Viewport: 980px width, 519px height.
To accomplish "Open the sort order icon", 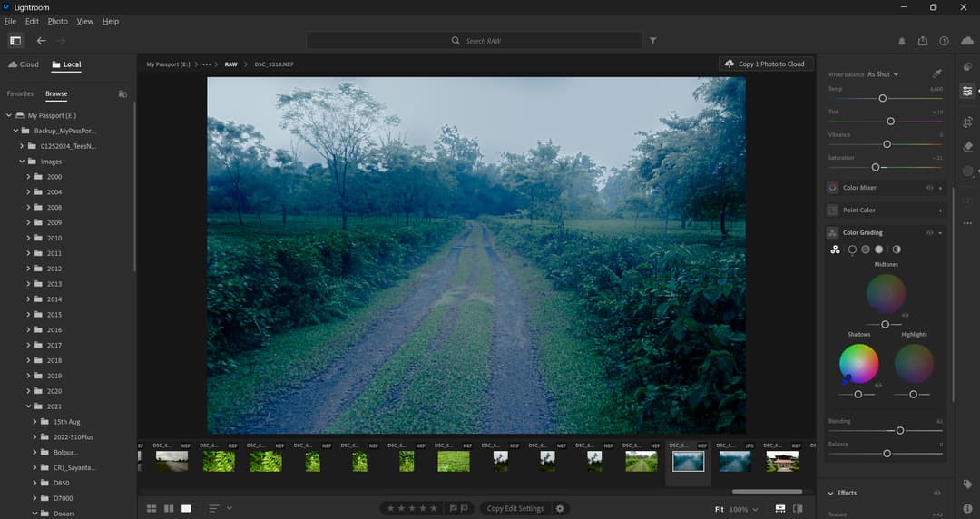I will point(214,508).
